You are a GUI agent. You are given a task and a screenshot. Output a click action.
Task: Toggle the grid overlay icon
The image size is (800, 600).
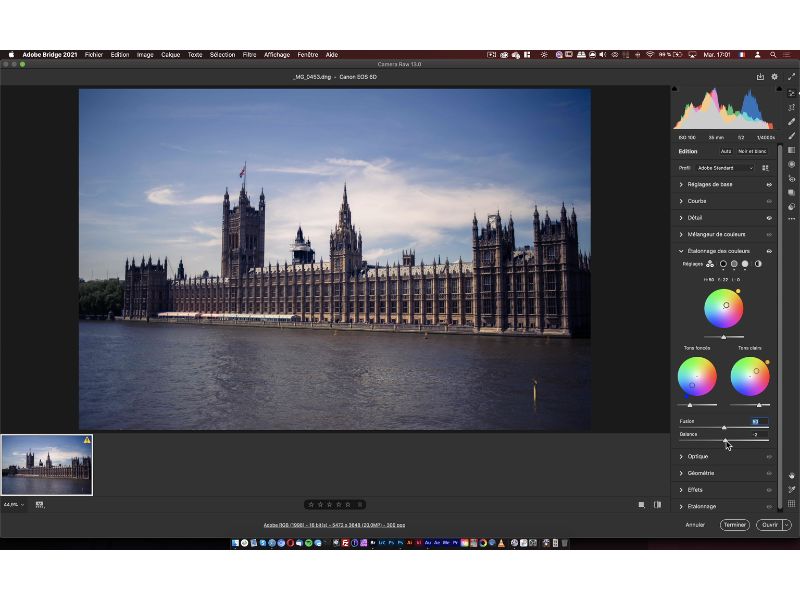[791, 504]
